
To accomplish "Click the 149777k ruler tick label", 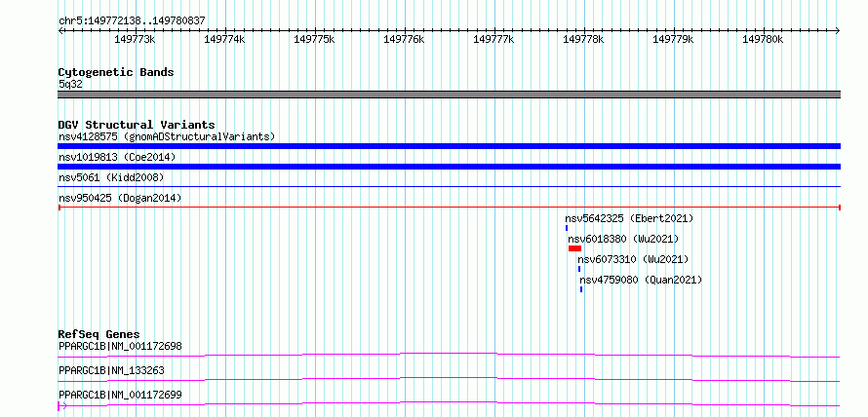I will click(493, 40).
